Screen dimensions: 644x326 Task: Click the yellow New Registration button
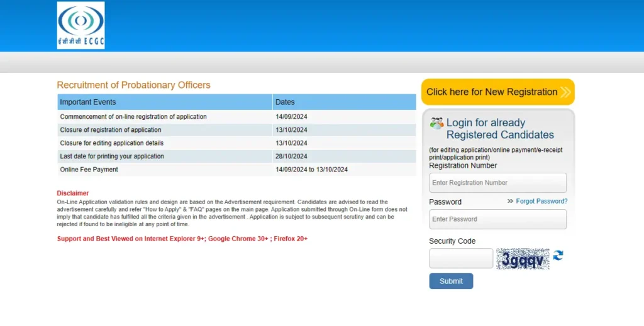(x=491, y=92)
